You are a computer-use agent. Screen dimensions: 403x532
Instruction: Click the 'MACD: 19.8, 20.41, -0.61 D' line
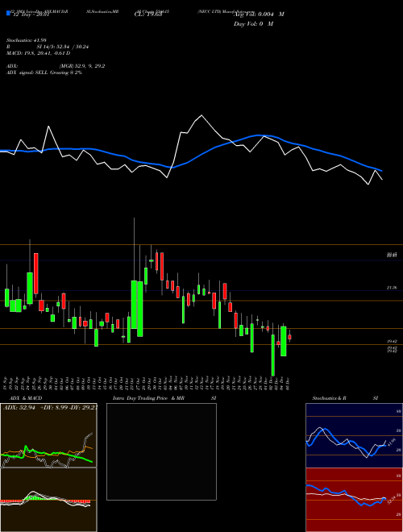(x=38, y=53)
